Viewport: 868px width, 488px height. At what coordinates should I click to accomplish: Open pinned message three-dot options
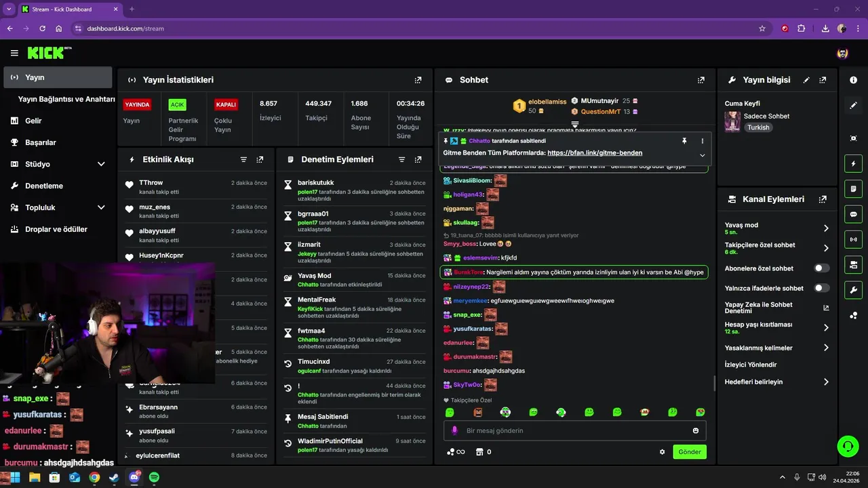pyautogui.click(x=702, y=141)
